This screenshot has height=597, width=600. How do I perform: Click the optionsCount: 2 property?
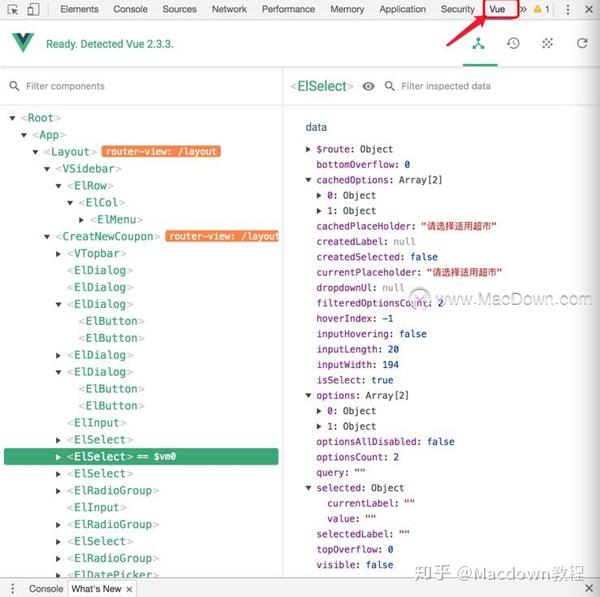pyautogui.click(x=357, y=457)
